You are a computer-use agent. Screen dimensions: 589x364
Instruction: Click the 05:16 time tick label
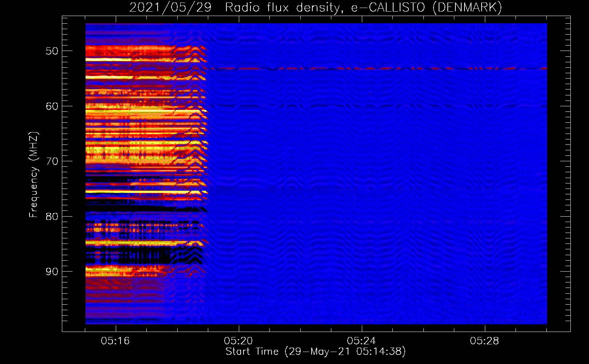coord(115,341)
